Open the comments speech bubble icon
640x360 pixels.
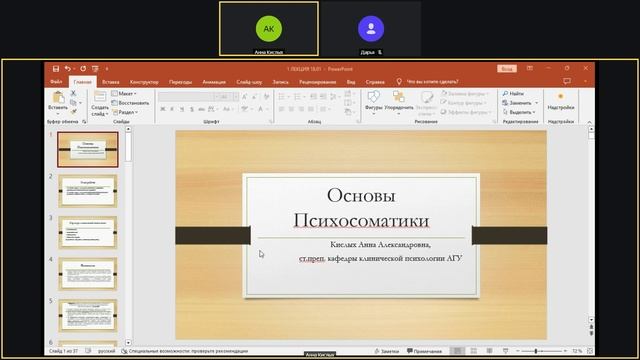pos(567,81)
